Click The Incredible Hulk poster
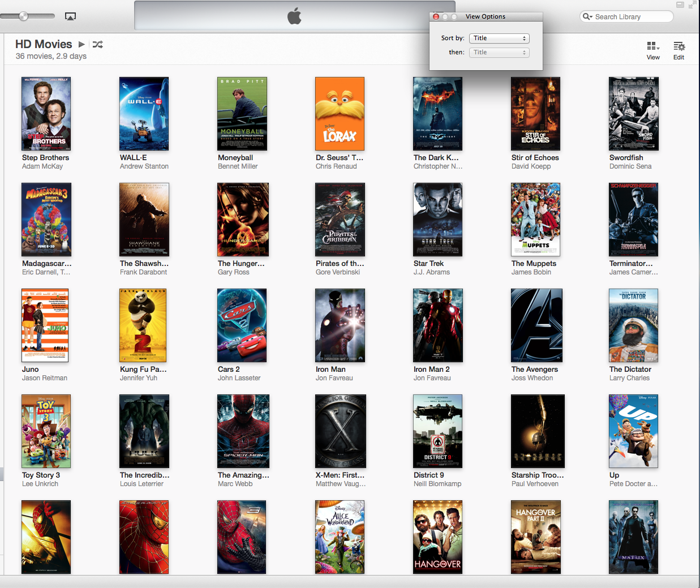The height and width of the screenshot is (588, 700). [144, 431]
